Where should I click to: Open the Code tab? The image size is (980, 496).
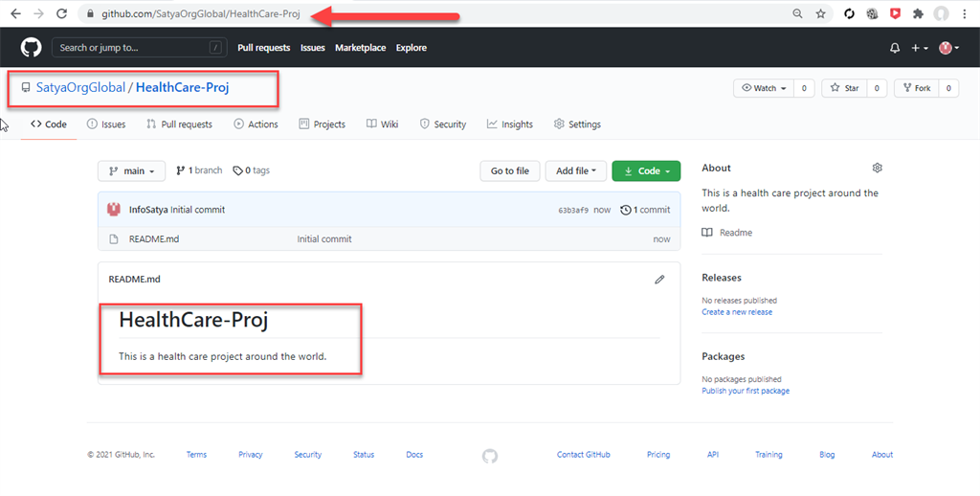click(49, 124)
